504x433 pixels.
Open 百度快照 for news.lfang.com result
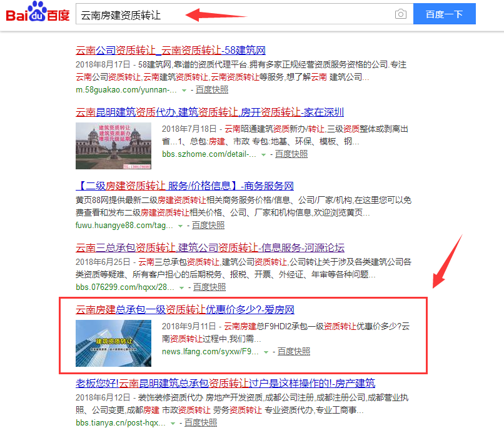click(x=294, y=352)
